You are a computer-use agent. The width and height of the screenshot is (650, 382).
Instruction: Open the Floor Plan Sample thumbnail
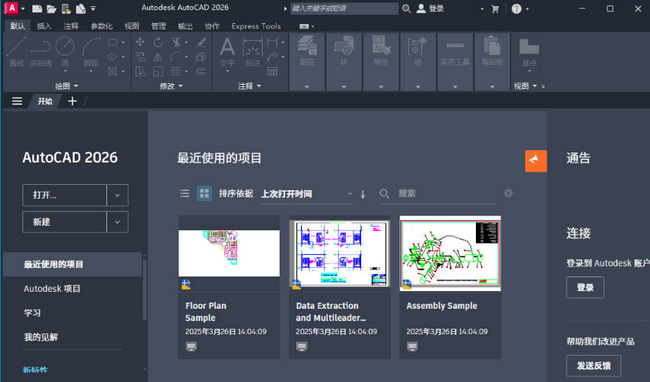[229, 253]
